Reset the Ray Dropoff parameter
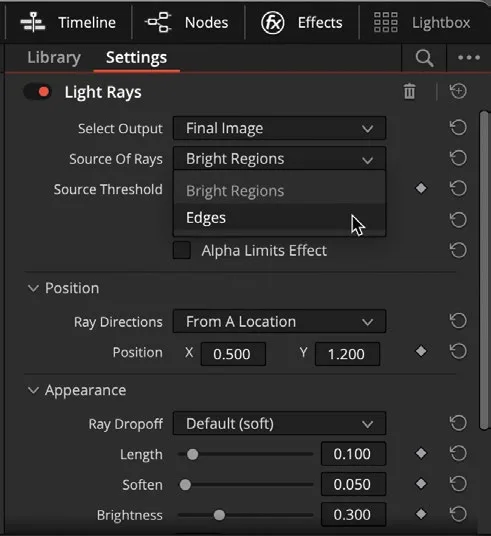 pyautogui.click(x=458, y=423)
